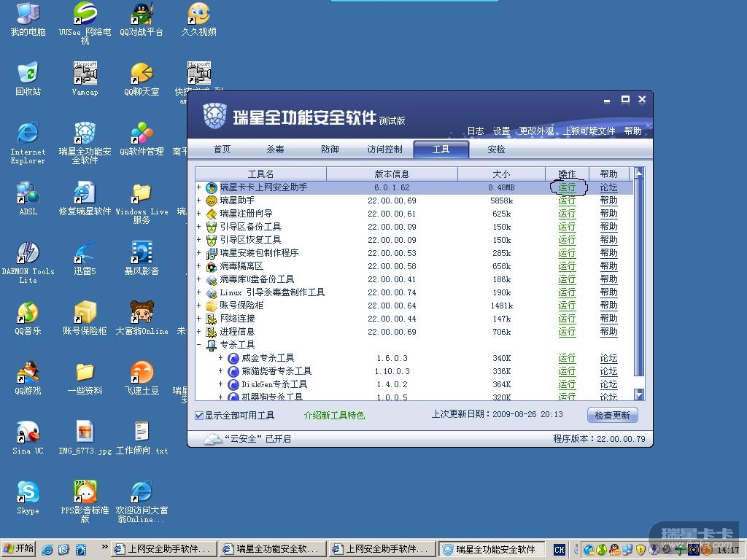Open UUSee 网络电视 desktop shortcut

click(x=85, y=23)
